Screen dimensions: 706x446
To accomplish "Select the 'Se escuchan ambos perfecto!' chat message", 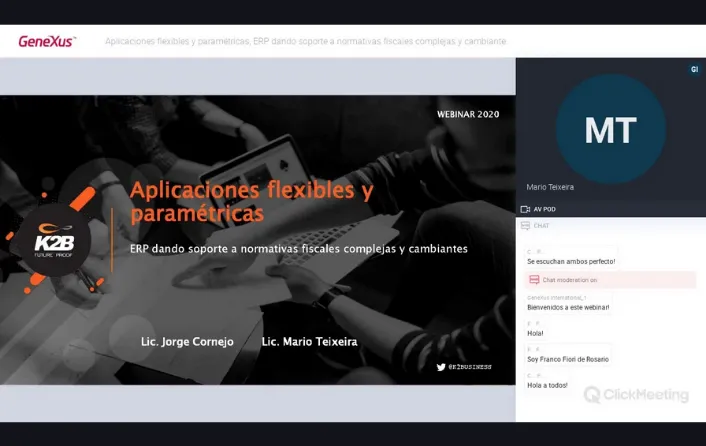I will tap(571, 261).
